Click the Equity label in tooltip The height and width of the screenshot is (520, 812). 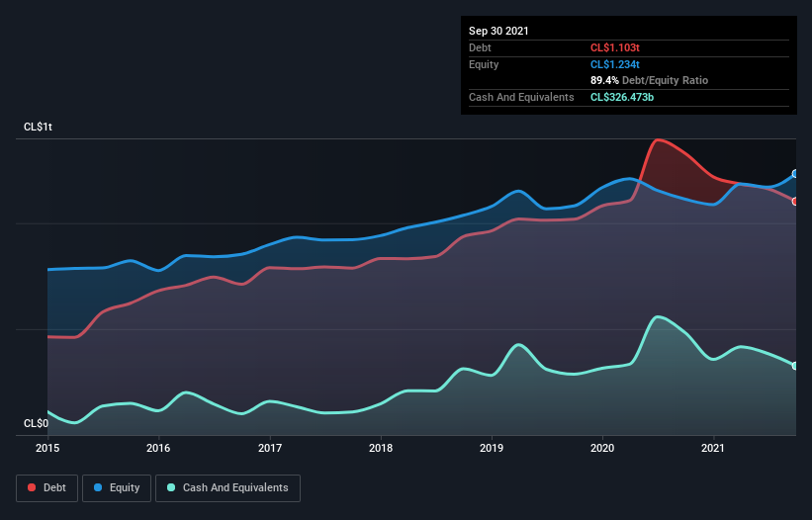coord(484,64)
